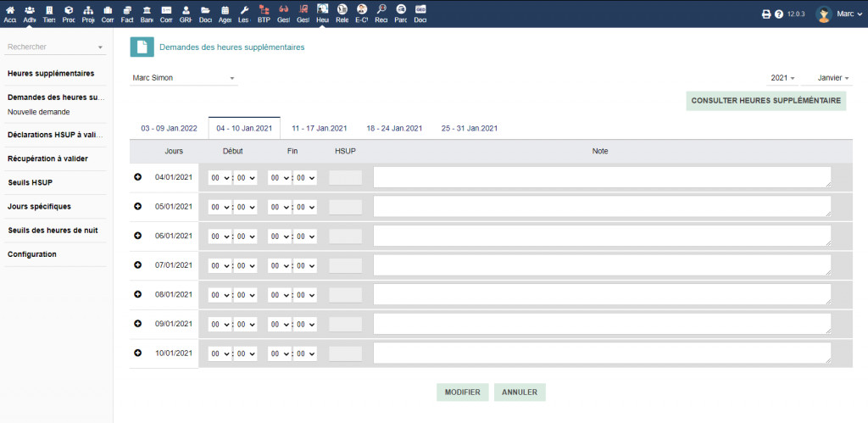Viewport: 868px width, 423px height.
Task: Click Consulter Heures Supplémentaire button
Action: point(766,101)
